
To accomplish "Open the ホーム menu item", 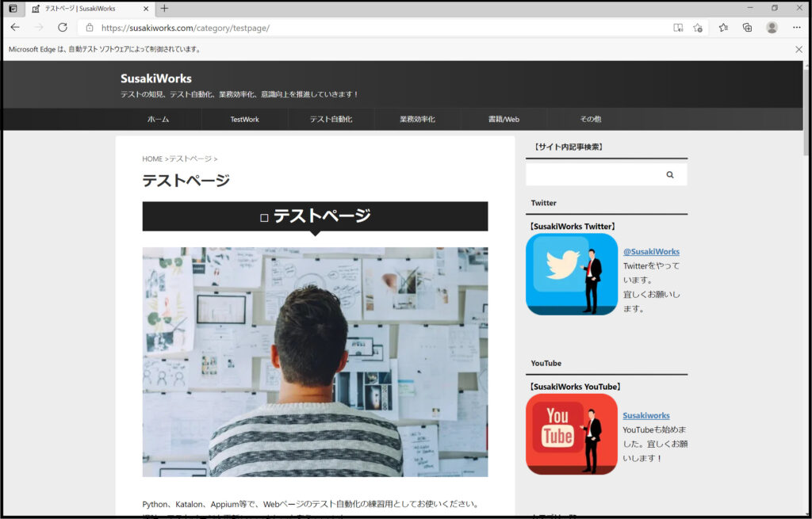I will click(x=158, y=119).
